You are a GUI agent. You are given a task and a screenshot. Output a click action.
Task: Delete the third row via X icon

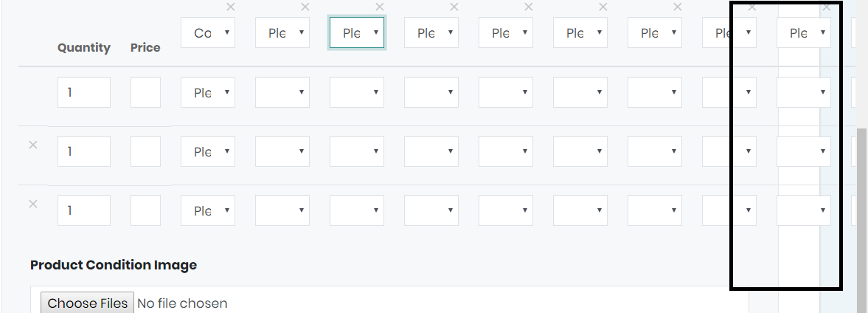pyautogui.click(x=32, y=204)
